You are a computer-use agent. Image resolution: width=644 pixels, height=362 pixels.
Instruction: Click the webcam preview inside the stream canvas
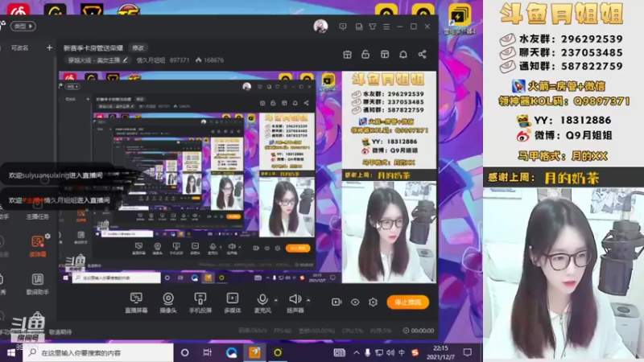coord(389,232)
